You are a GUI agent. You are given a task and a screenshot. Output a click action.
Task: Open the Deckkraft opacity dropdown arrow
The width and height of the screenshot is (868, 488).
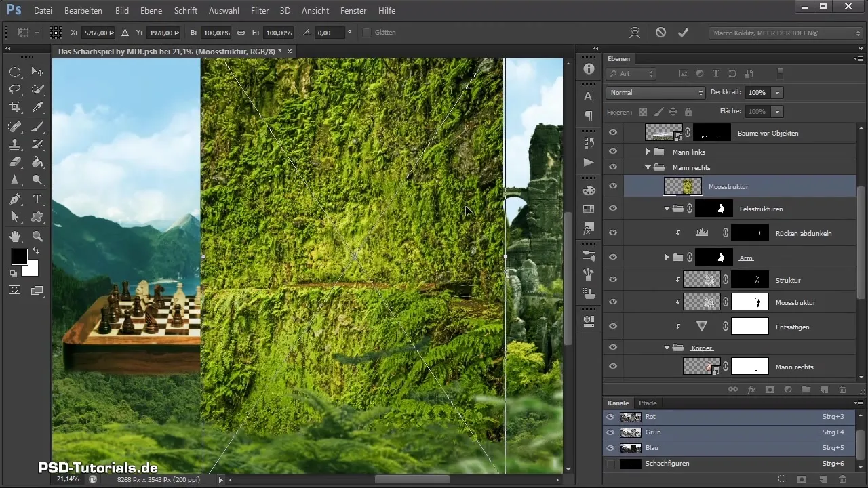tap(778, 92)
